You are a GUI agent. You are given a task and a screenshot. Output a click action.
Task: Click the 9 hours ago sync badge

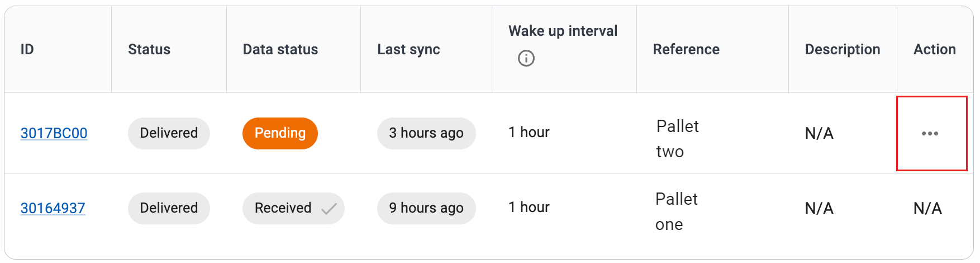coord(426,208)
